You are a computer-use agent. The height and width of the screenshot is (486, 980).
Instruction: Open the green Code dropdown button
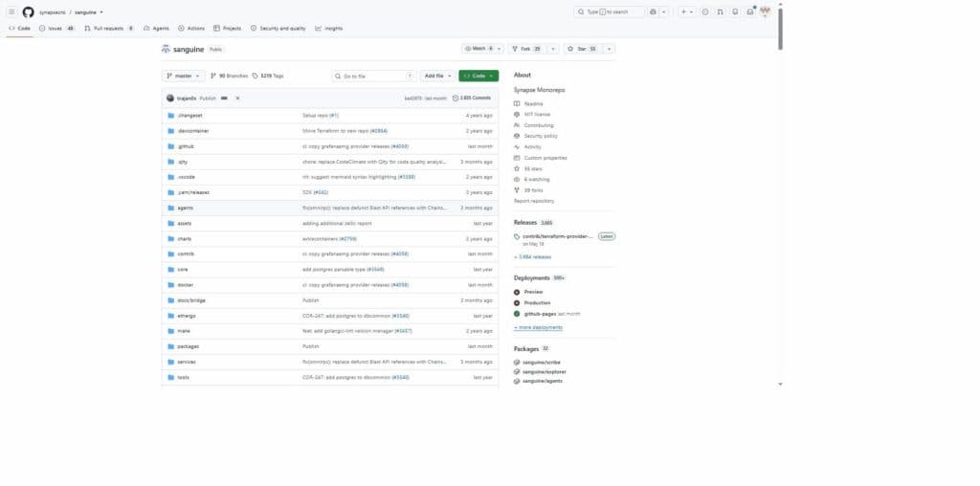tap(479, 76)
